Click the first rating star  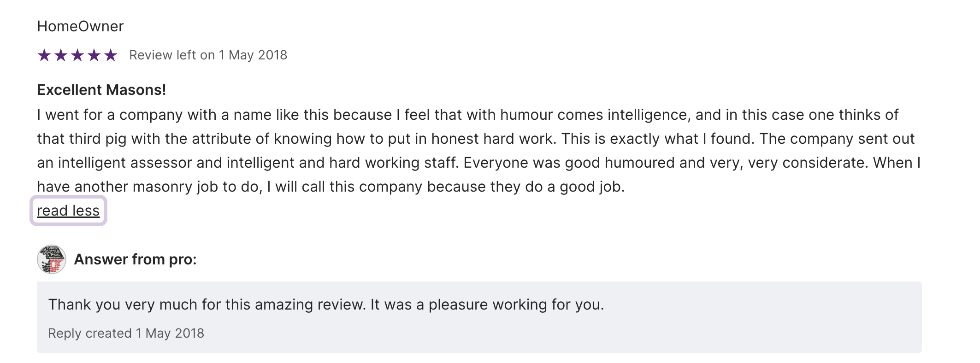pos(44,55)
